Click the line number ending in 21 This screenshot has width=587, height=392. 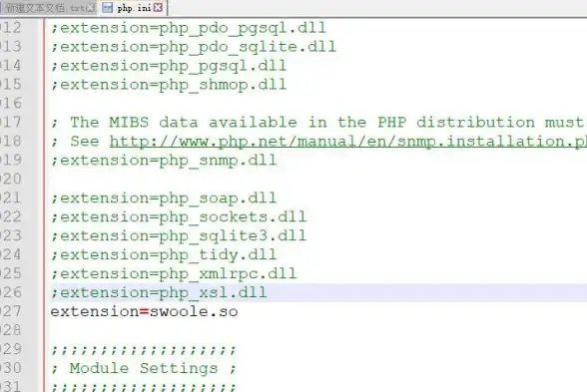pos(11,197)
